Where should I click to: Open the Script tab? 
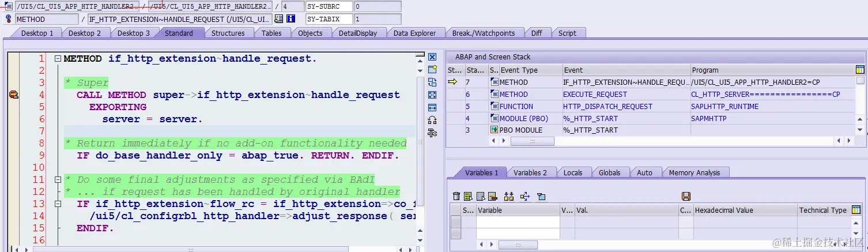click(x=567, y=33)
